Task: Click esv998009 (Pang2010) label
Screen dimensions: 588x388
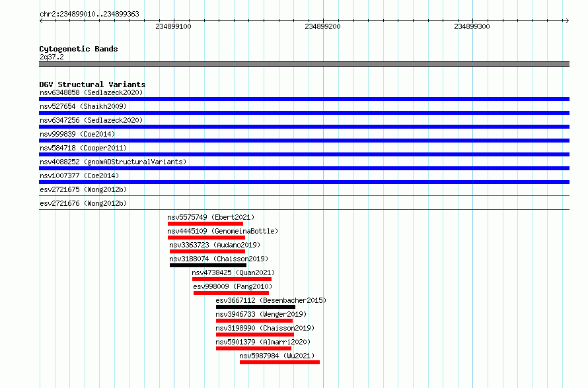Action: point(233,286)
